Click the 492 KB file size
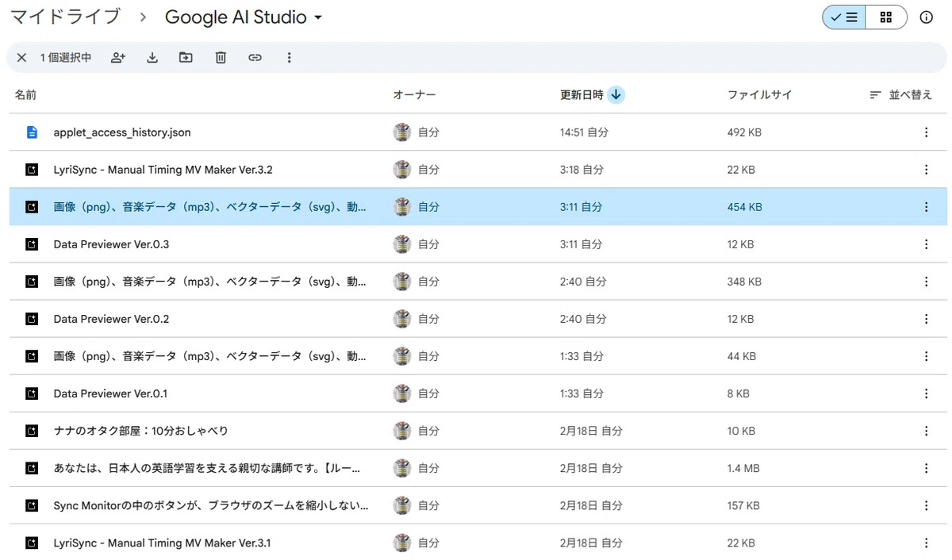The height and width of the screenshot is (560, 952). pos(744,132)
